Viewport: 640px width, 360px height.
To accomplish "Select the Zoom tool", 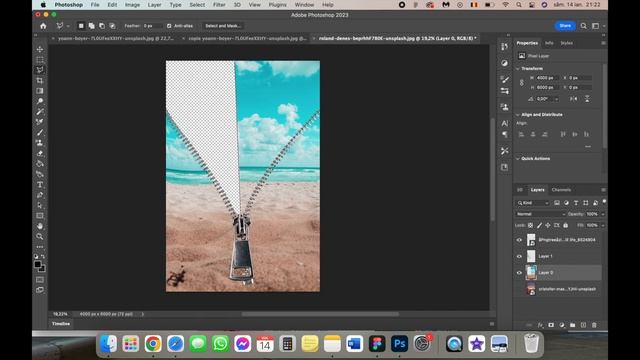I will 40,236.
